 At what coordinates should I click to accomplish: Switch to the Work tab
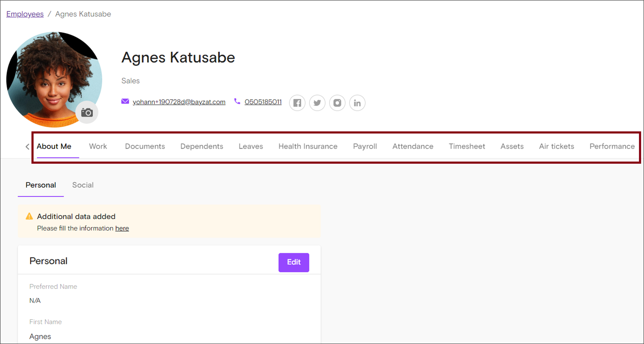coord(98,146)
